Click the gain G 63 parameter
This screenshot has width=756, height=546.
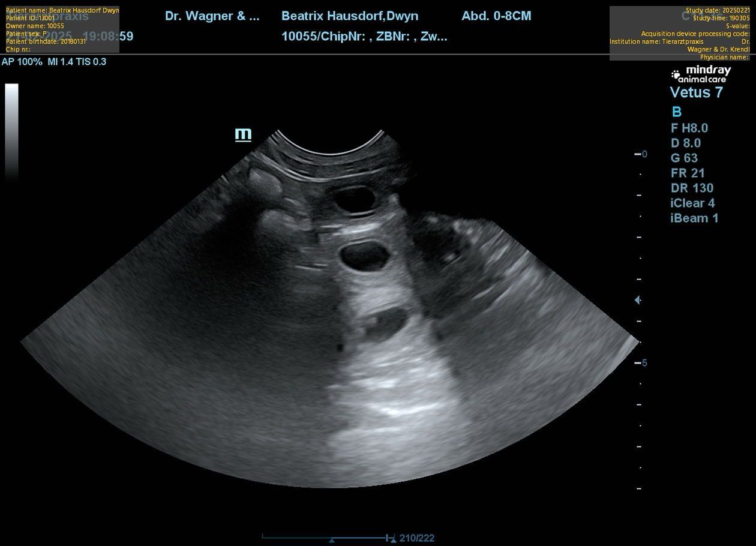click(x=684, y=158)
